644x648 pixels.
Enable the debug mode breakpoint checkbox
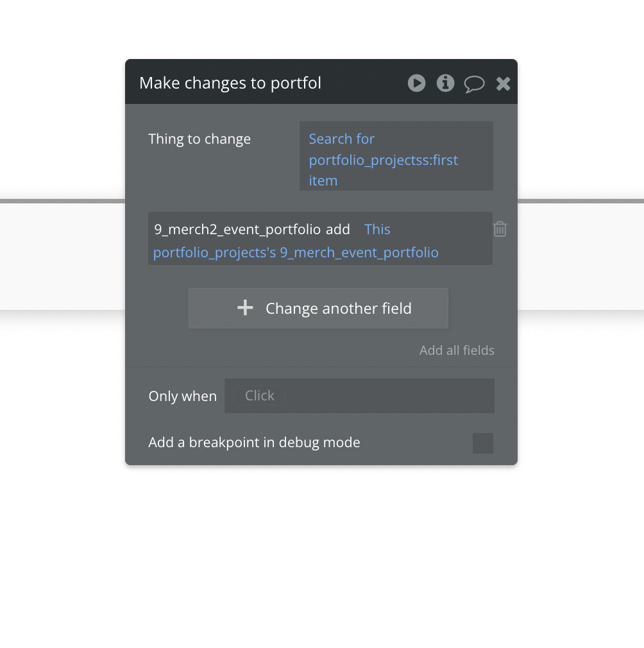tap(483, 443)
